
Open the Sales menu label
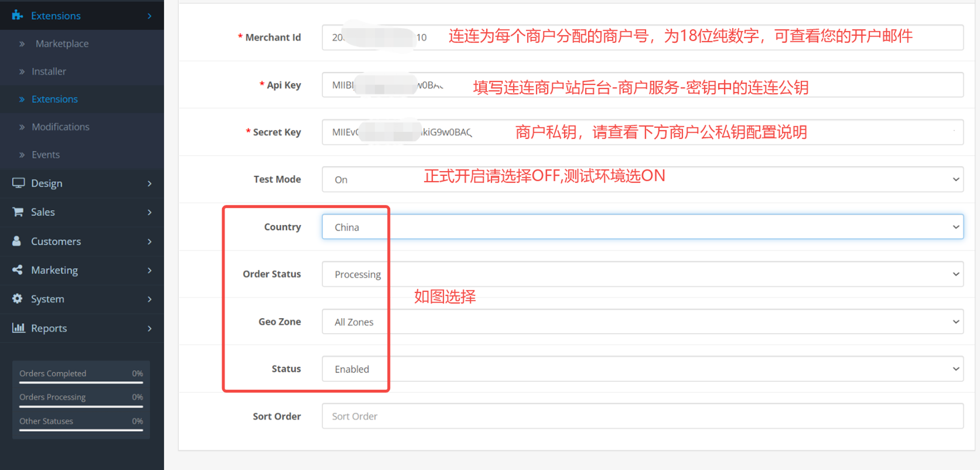click(43, 212)
